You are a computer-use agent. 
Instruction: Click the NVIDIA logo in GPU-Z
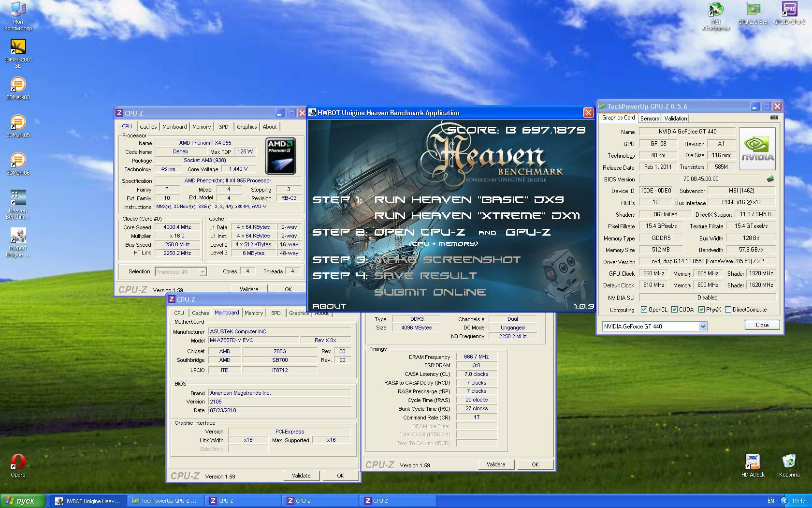coord(757,149)
